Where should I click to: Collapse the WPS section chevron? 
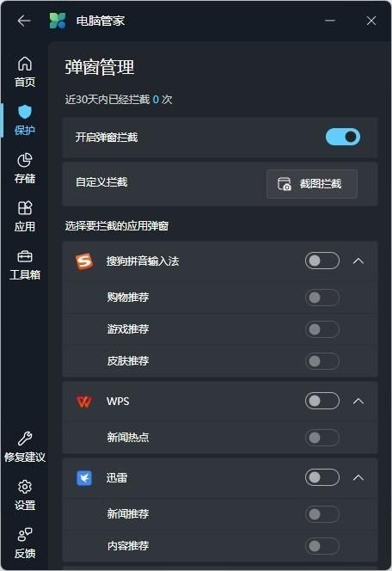click(358, 401)
